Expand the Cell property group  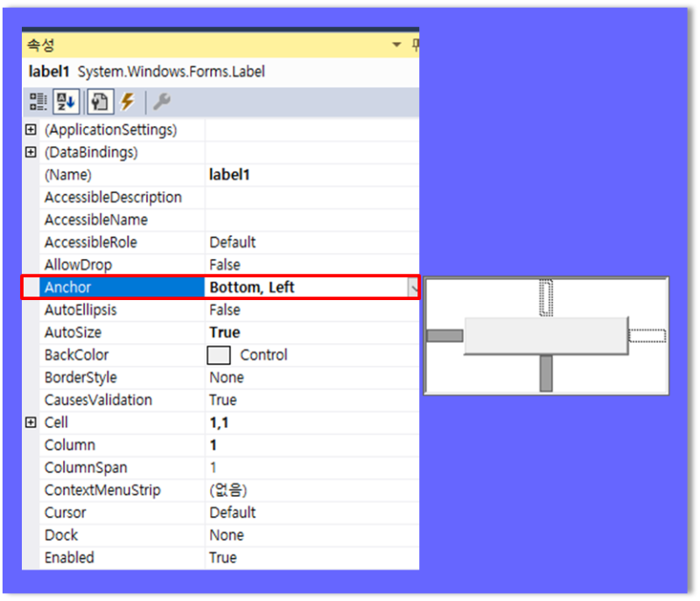tap(29, 423)
